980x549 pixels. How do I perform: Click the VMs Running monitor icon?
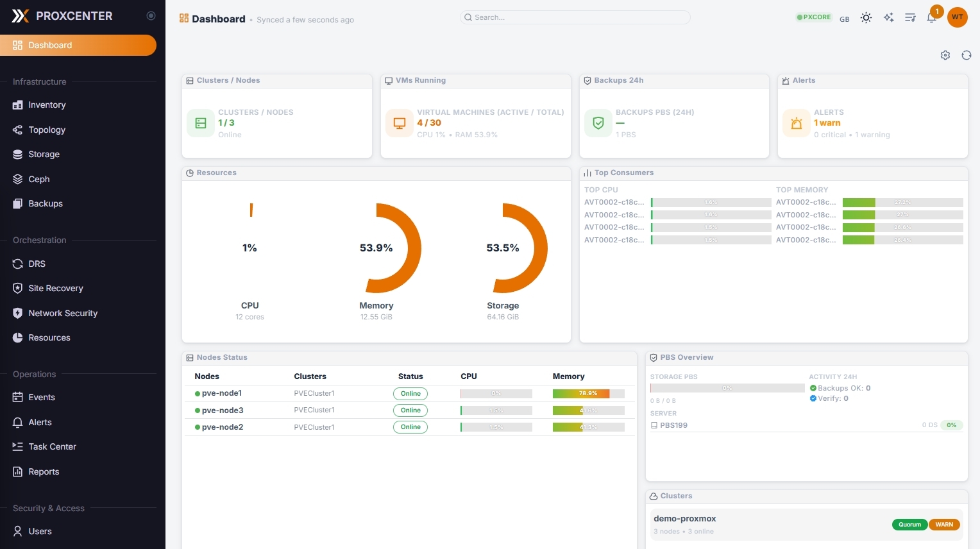tap(399, 123)
